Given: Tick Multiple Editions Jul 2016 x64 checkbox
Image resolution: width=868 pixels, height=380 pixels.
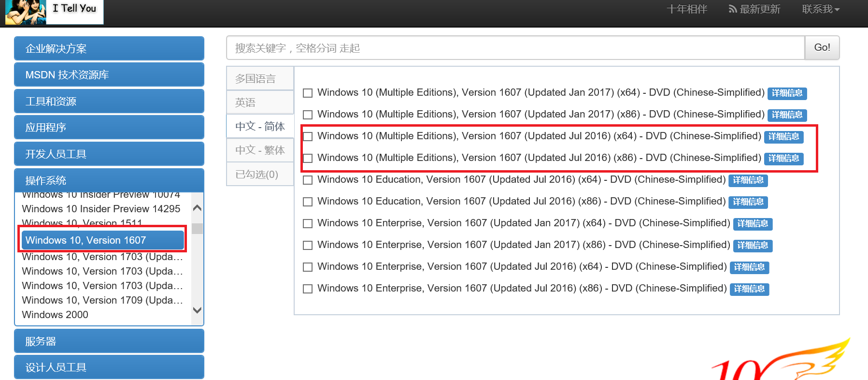Looking at the screenshot, I should point(308,136).
